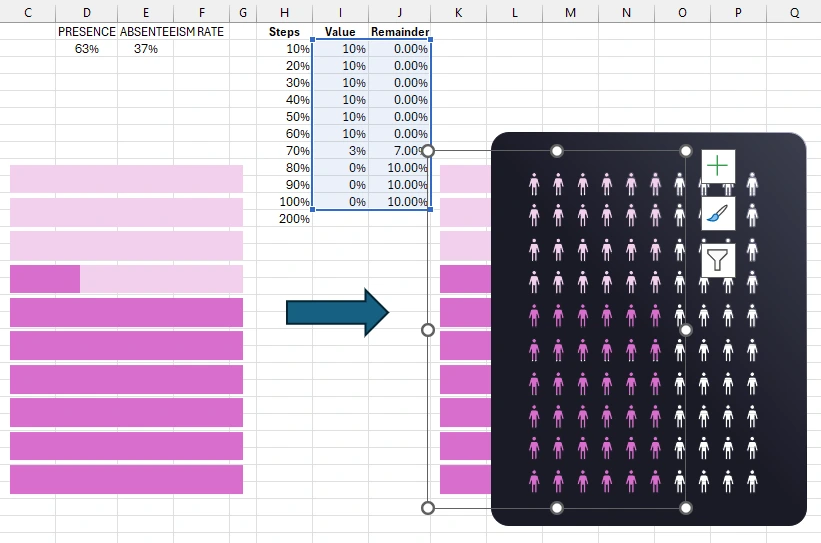
Task: Open the Chart Filters funnel button
Action: point(718,260)
